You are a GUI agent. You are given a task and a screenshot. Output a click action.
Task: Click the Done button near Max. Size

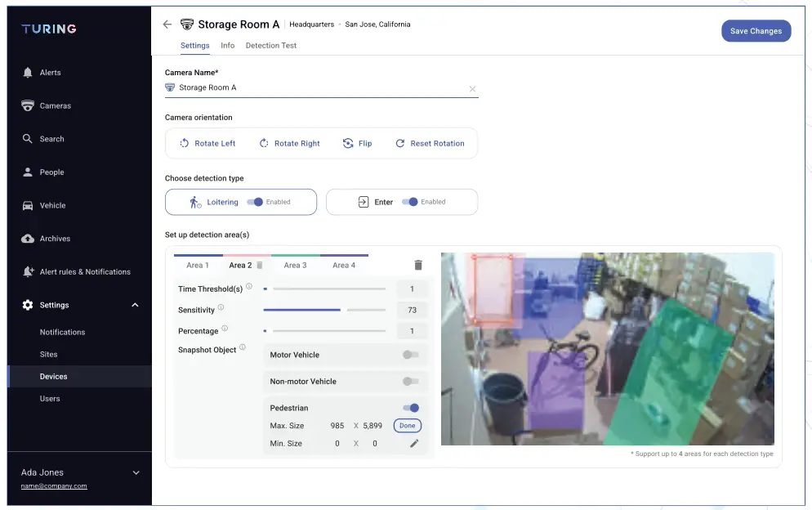(x=407, y=425)
